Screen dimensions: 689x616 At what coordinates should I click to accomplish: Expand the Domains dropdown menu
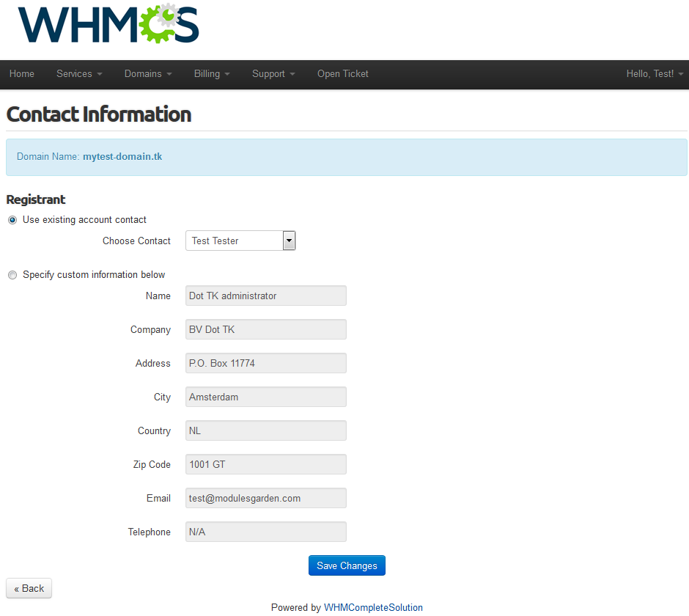tap(148, 74)
